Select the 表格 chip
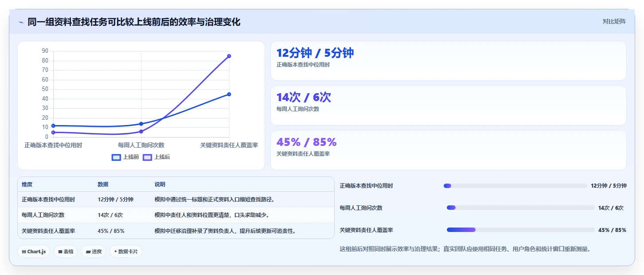 pyautogui.click(x=66, y=251)
